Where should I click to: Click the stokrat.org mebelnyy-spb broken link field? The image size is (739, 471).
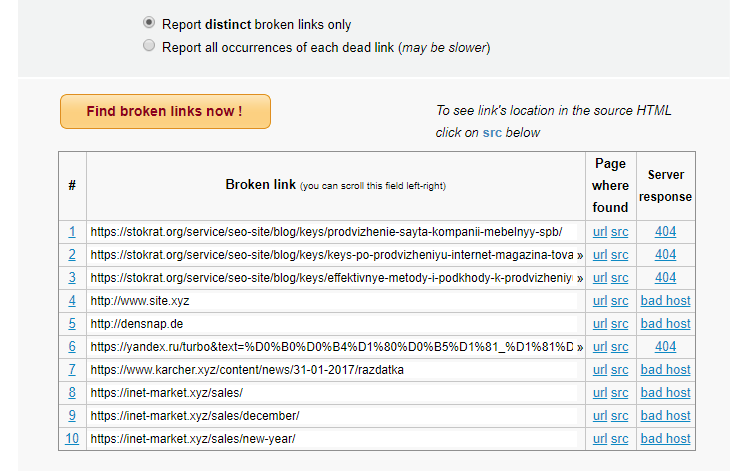pyautogui.click(x=335, y=231)
